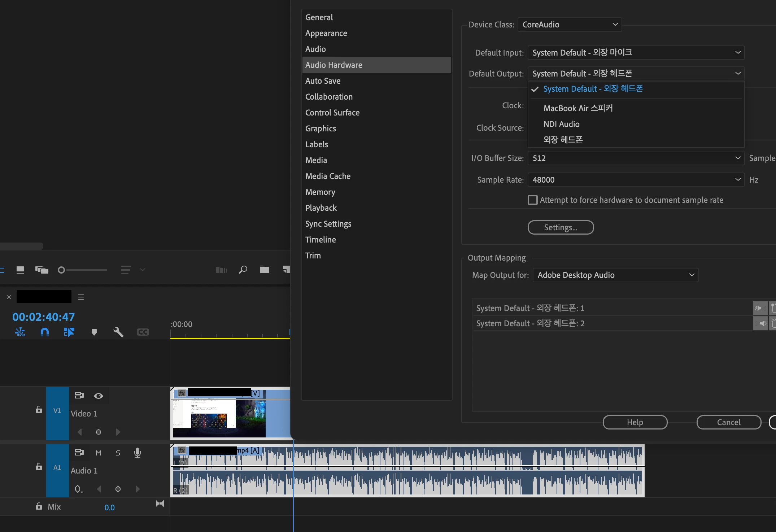Click the search magnifier in project panel

click(243, 270)
